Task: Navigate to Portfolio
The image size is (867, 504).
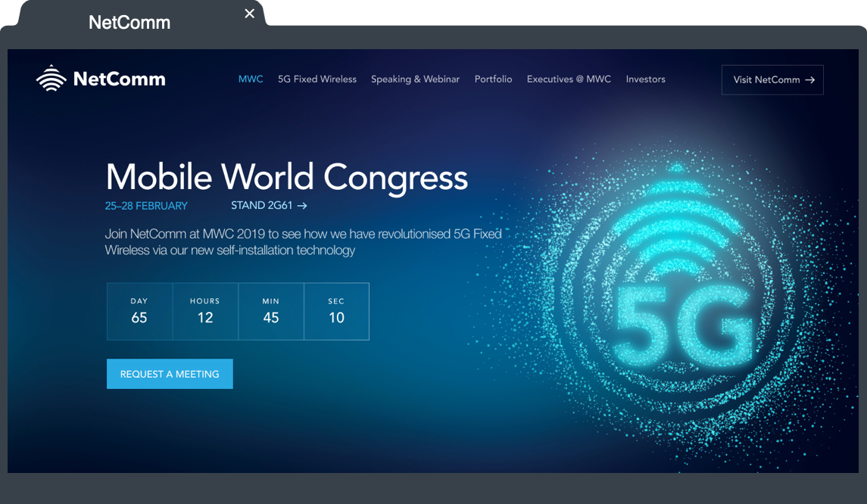Action: click(x=493, y=79)
